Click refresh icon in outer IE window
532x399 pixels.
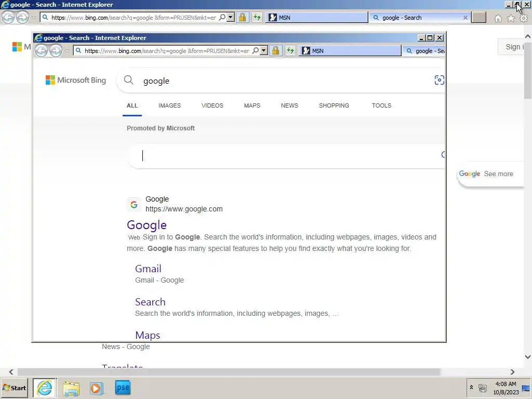click(x=257, y=17)
